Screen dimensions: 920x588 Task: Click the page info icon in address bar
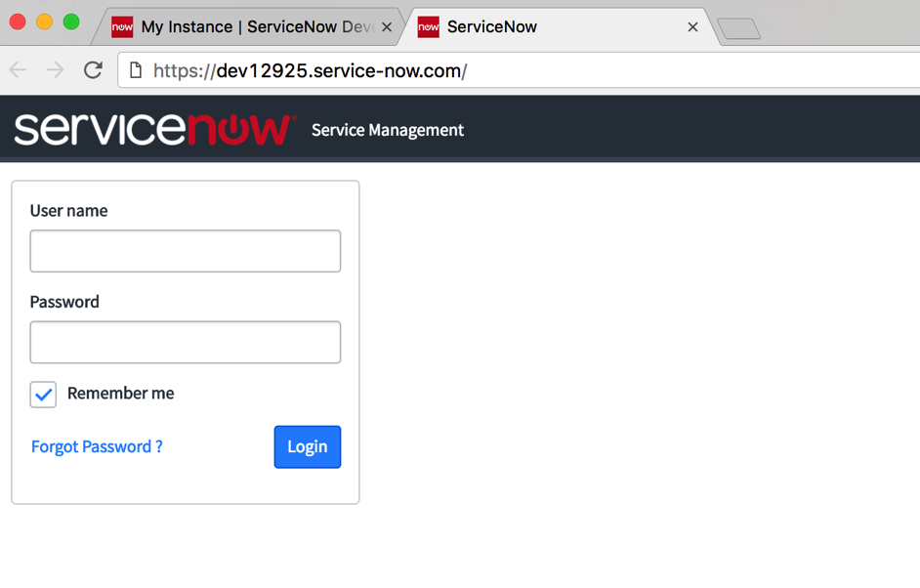pyautogui.click(x=136, y=70)
